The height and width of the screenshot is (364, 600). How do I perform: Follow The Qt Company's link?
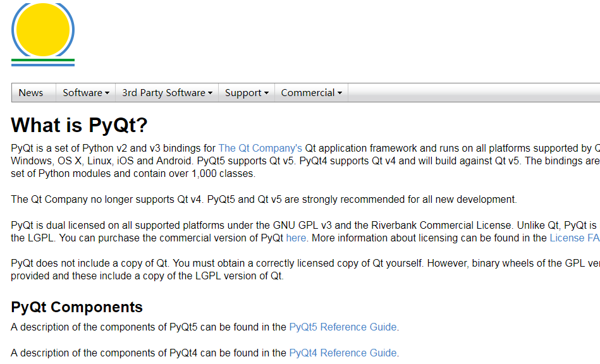pos(260,148)
